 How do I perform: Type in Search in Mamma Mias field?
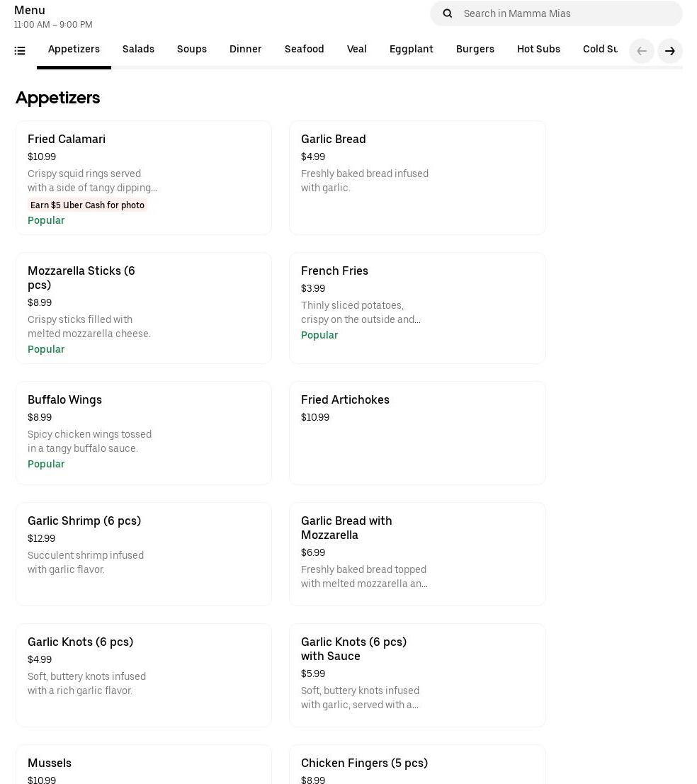567,13
